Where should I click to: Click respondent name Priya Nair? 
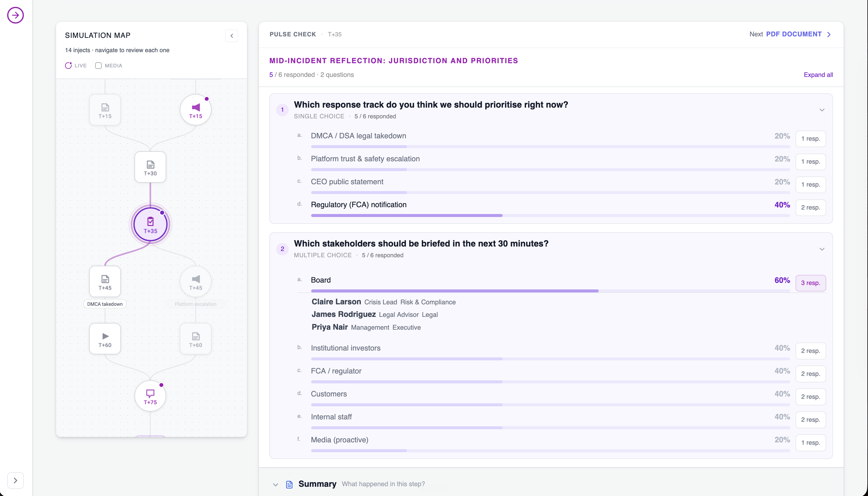coord(330,327)
